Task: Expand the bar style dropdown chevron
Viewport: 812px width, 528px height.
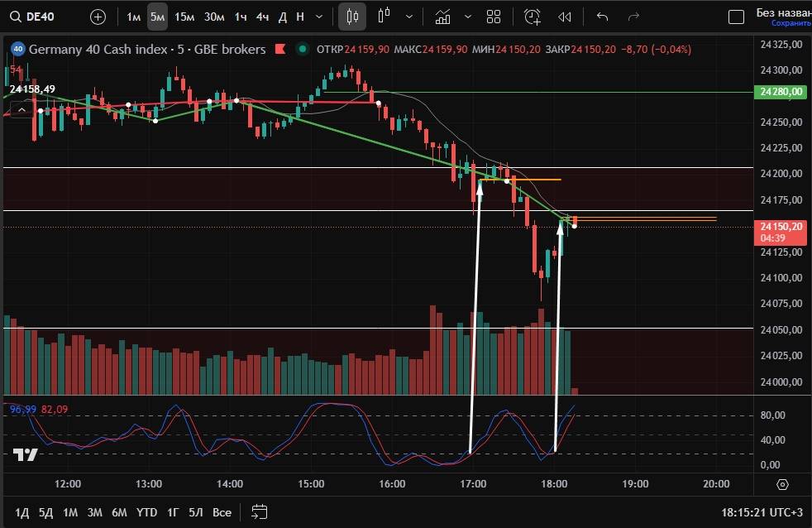Action: [x=409, y=17]
